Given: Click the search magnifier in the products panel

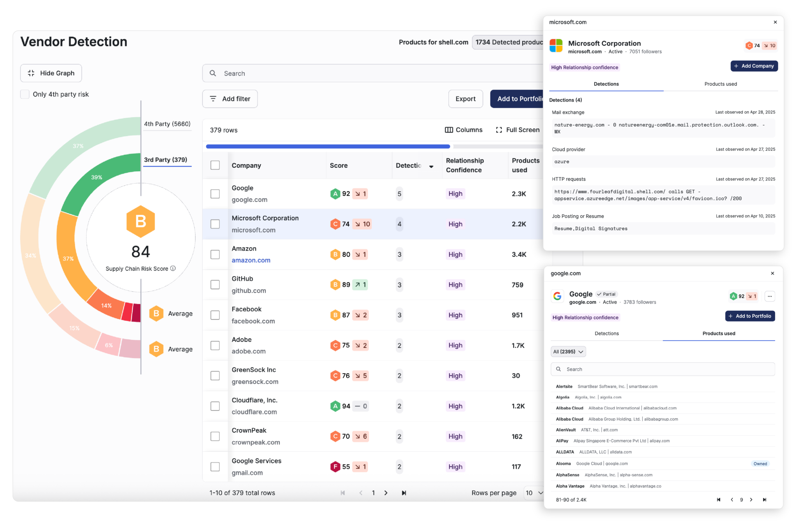Looking at the screenshot, I should tap(558, 369).
